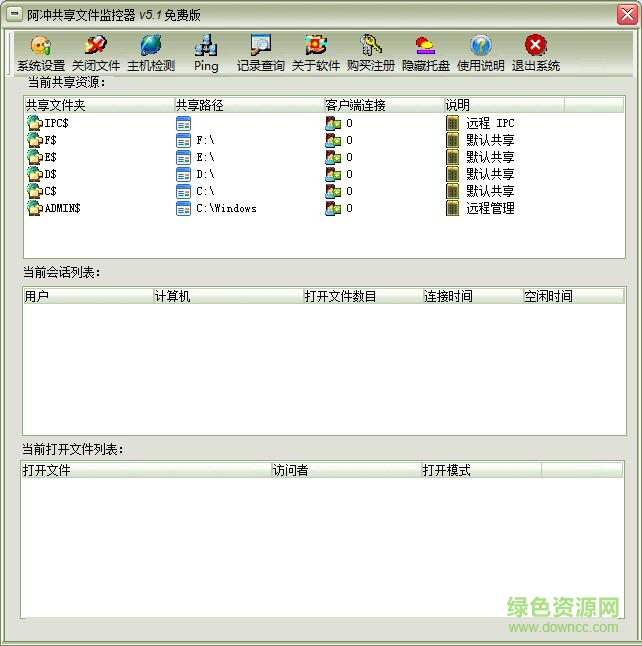Click 远程管理 description text
Viewport: 642px width, 646px height.
(x=490, y=208)
